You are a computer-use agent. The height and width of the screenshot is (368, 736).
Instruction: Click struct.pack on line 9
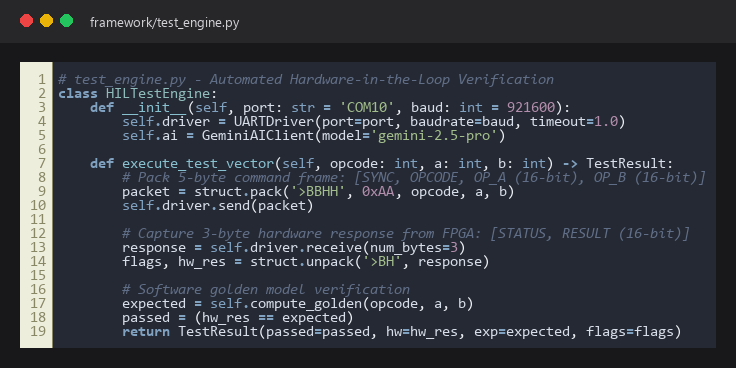(x=238, y=192)
